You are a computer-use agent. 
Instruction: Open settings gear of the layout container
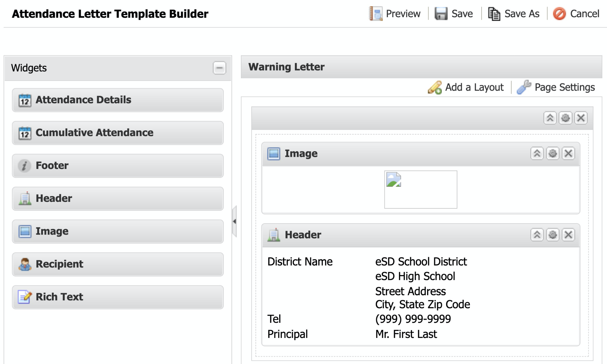[x=565, y=118]
